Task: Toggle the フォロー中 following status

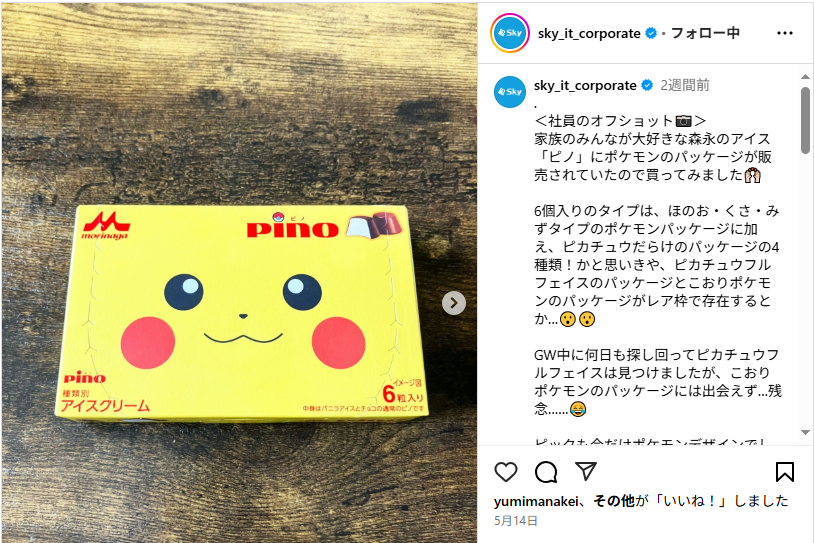Action: (705, 33)
